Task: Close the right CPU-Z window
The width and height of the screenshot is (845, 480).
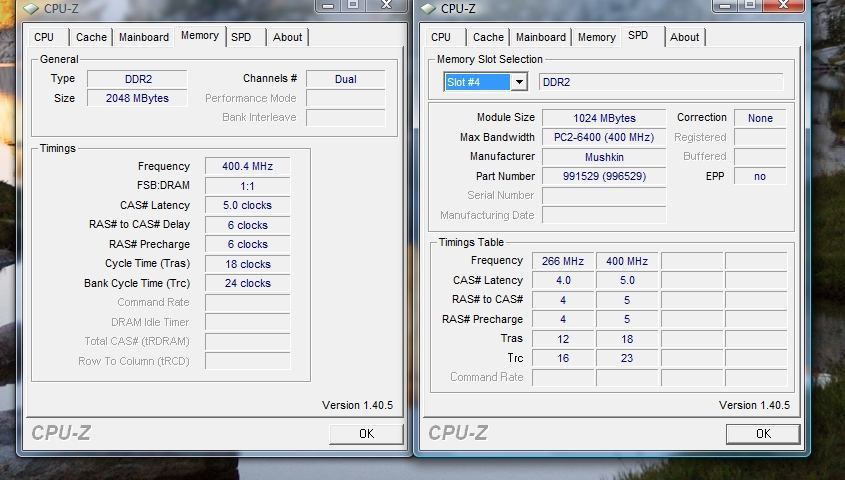Action: (784, 5)
